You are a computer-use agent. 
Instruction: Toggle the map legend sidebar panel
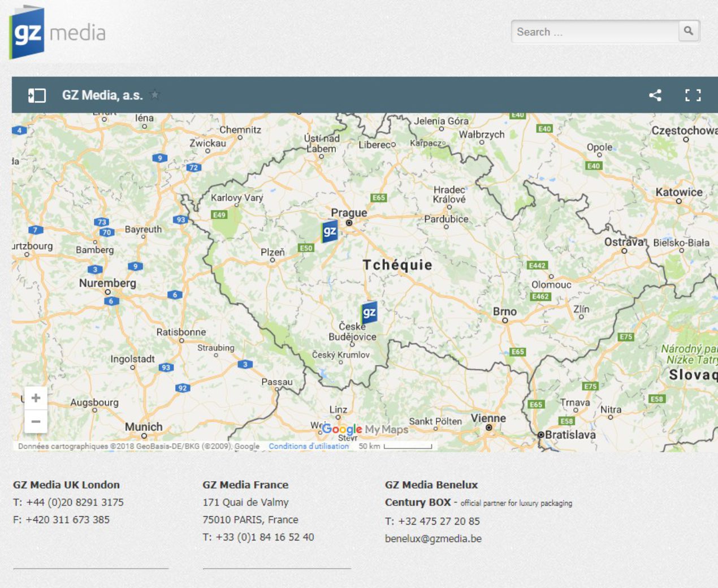pos(37,95)
